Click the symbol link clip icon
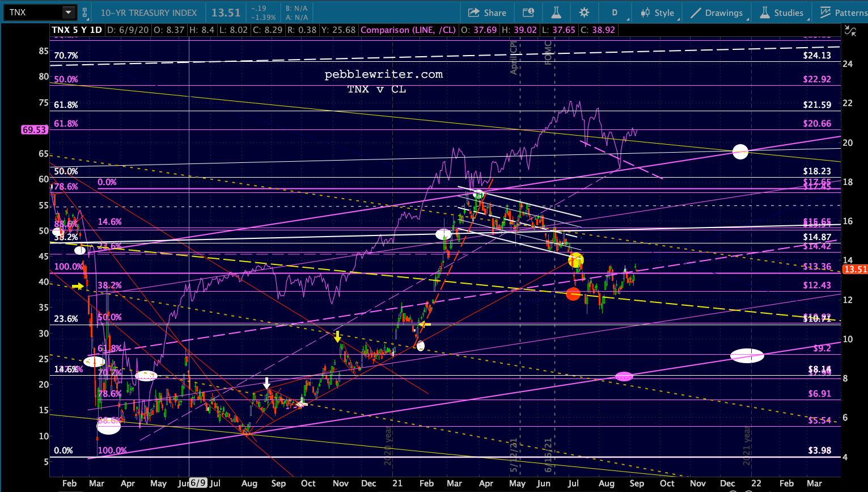Viewport: 868px width, 492px height. [85, 12]
